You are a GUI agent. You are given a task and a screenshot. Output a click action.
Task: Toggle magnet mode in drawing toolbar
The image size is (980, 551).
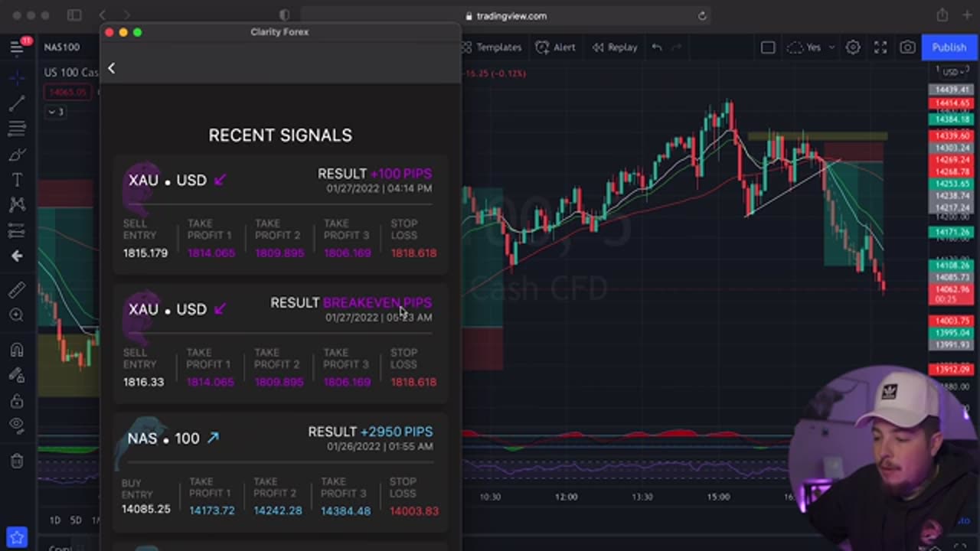[x=17, y=349]
